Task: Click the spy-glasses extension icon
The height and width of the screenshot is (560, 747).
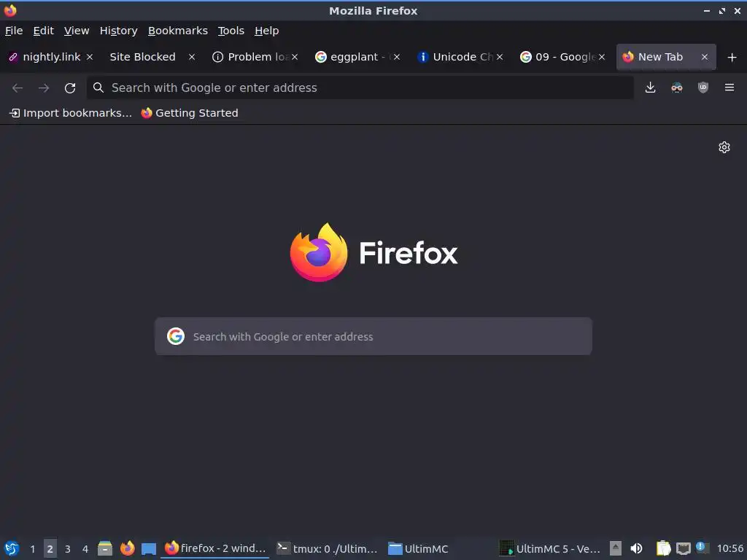Action: click(x=676, y=87)
